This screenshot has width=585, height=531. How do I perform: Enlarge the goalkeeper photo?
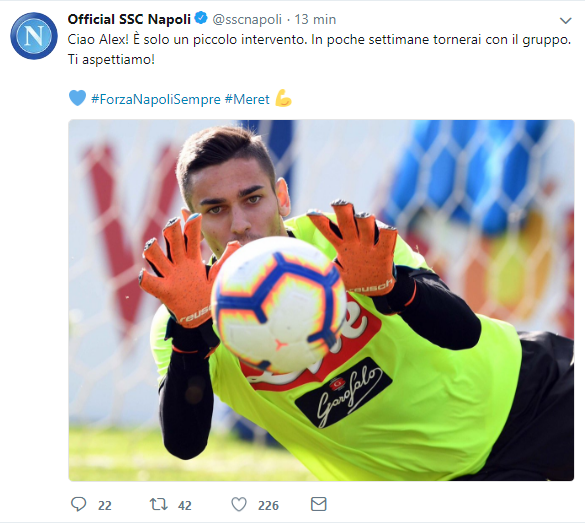tap(321, 300)
